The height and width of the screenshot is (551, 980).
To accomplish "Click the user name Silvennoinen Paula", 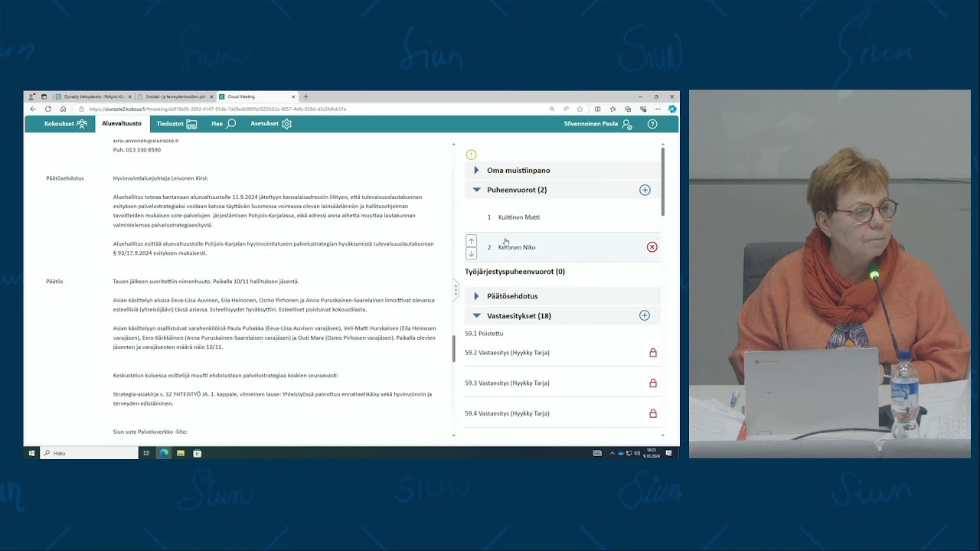I will 590,124.
